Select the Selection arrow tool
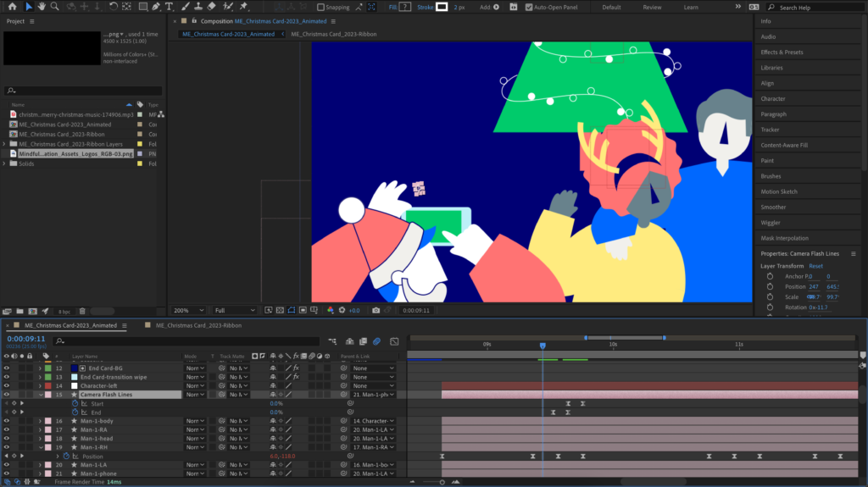868x487 pixels. click(29, 7)
